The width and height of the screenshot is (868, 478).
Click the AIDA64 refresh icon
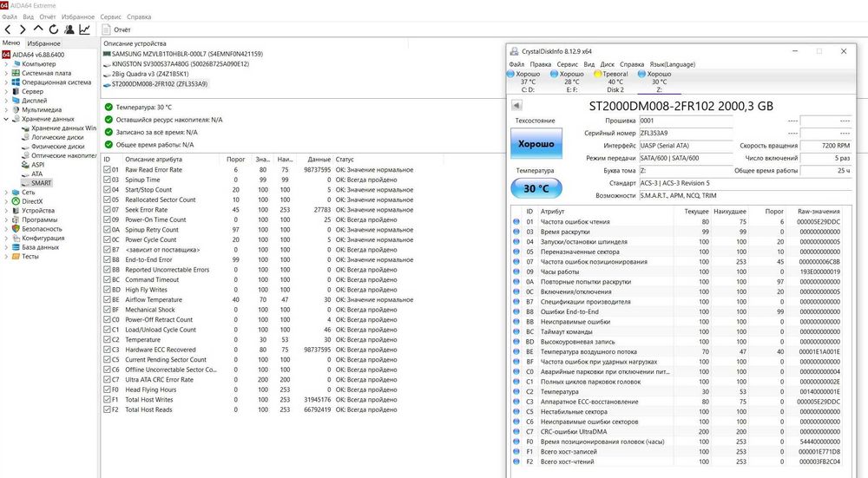54,29
